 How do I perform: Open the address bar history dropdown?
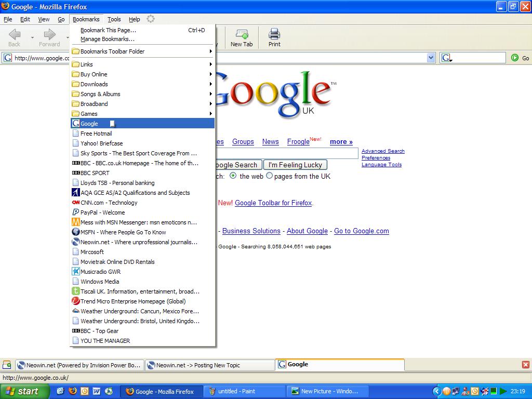tap(431, 58)
